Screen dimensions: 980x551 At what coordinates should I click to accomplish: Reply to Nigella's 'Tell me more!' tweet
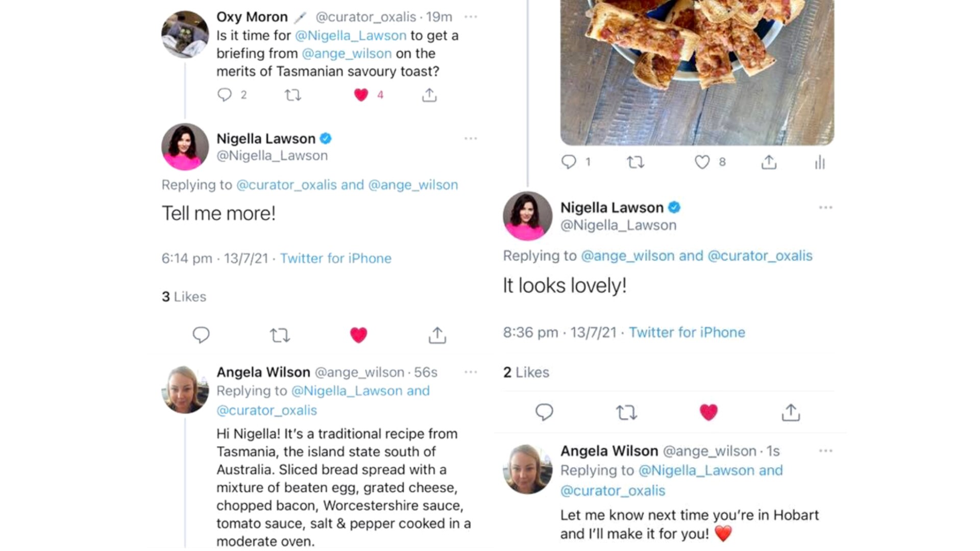coord(201,335)
